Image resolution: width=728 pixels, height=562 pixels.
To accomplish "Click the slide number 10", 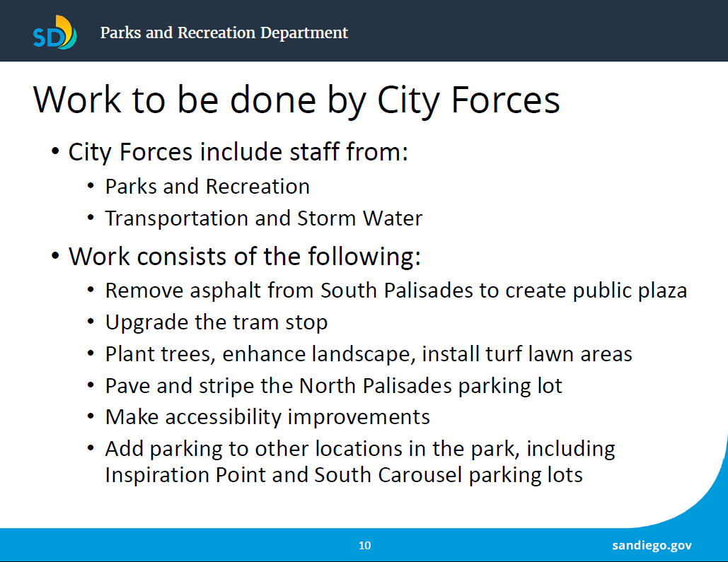I will (x=365, y=545).
